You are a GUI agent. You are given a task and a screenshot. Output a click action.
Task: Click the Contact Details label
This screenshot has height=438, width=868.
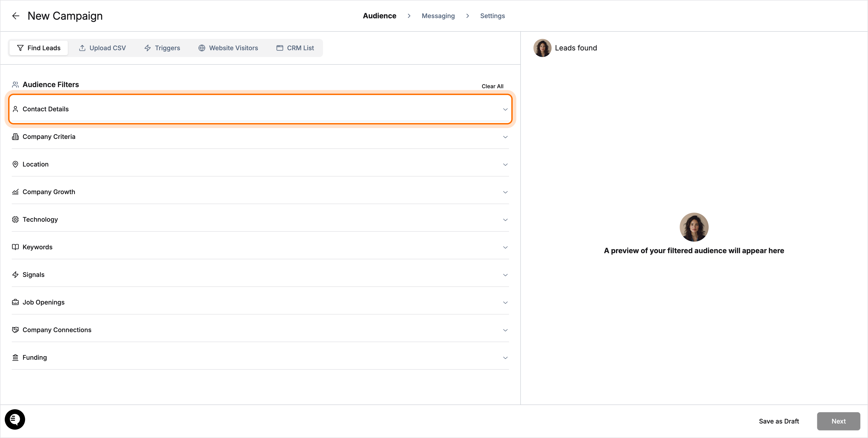click(45, 109)
